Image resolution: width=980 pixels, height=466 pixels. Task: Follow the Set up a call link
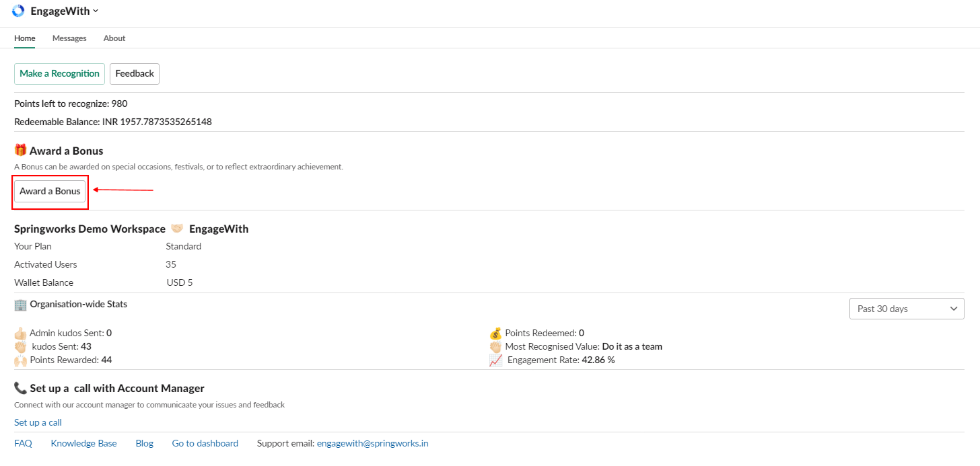[x=38, y=422]
